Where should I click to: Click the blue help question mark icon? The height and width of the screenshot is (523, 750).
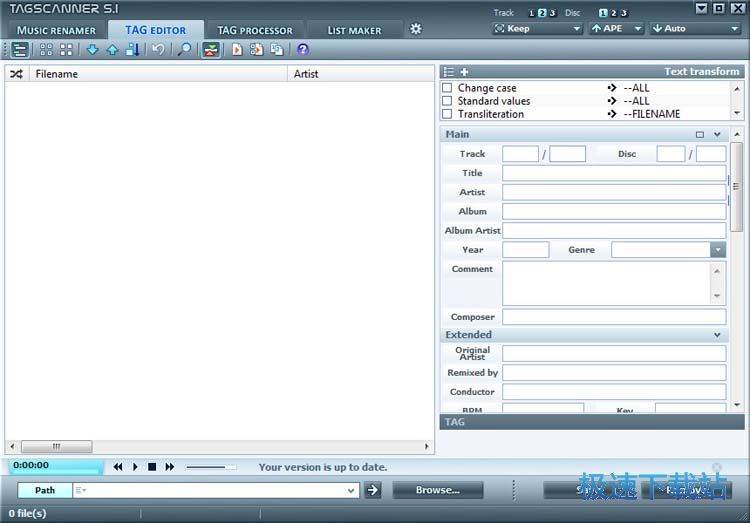[302, 49]
